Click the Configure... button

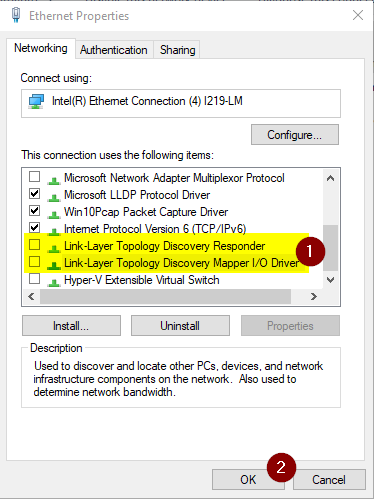click(x=295, y=135)
